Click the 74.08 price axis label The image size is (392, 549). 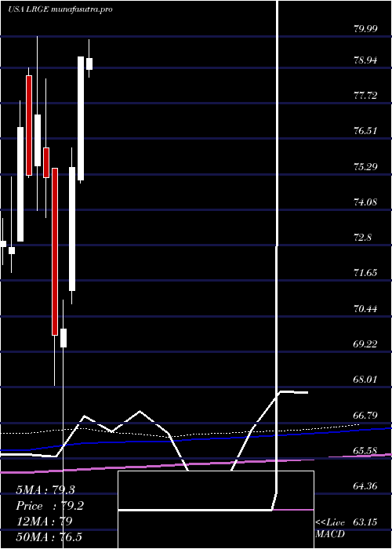365,202
